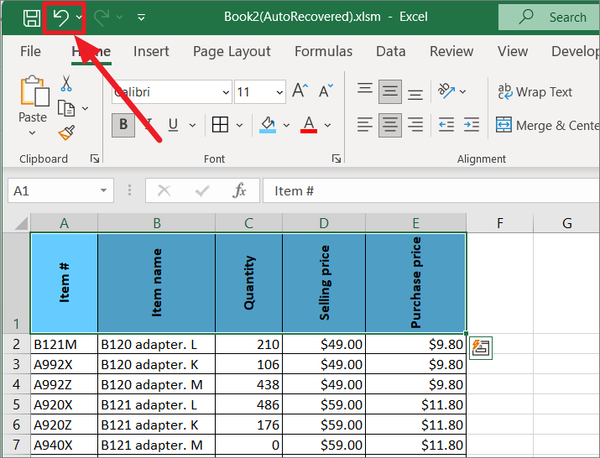Click the Cancel X in formula bar
This screenshot has width=600, height=458.
point(164,190)
